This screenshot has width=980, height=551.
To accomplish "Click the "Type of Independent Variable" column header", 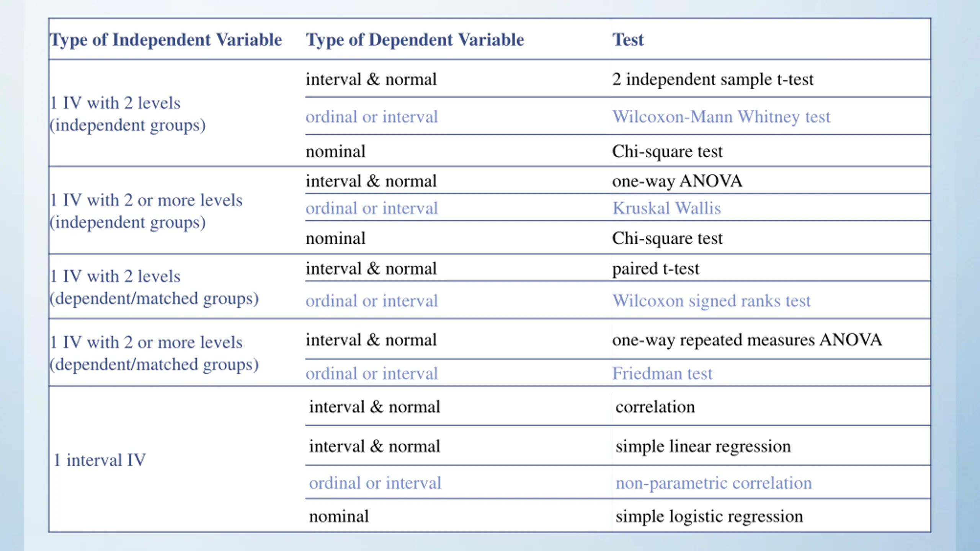I will (x=166, y=40).
